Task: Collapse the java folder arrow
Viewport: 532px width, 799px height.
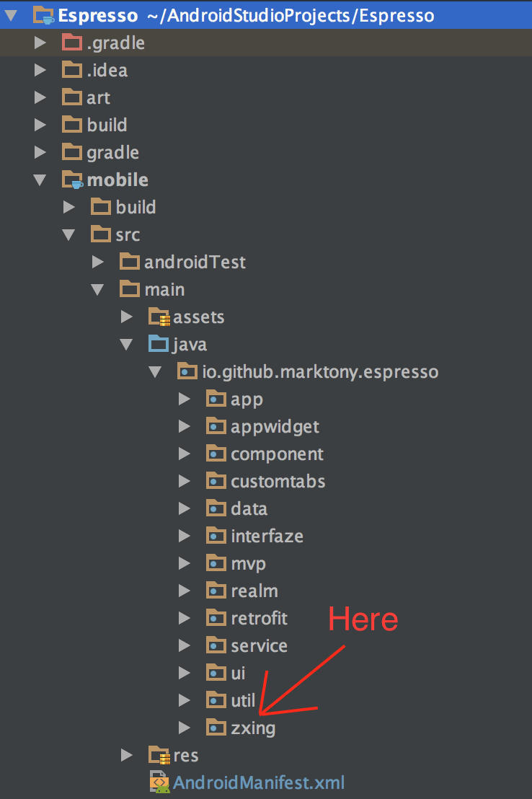Action: pos(126,345)
